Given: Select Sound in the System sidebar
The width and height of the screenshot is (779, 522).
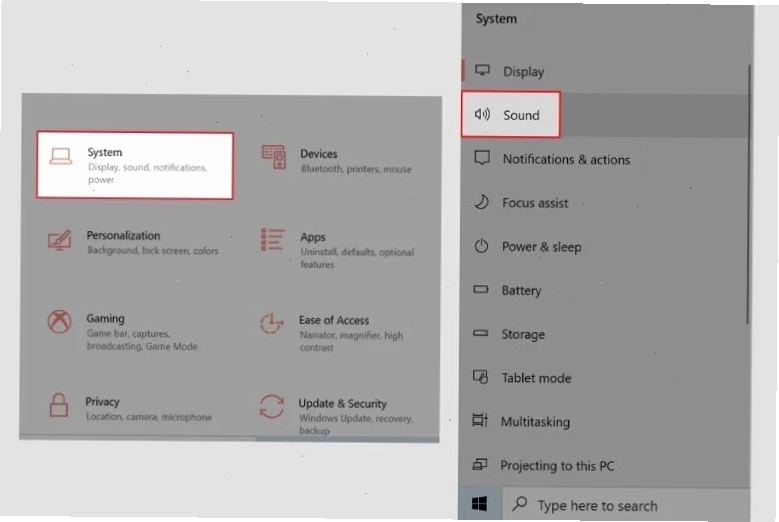Looking at the screenshot, I should [605, 115].
